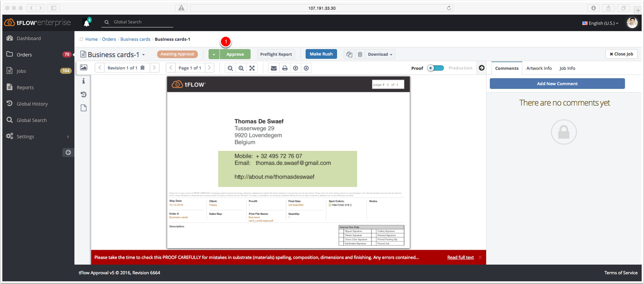Collapse the sidebar with the arrow button

(x=68, y=152)
